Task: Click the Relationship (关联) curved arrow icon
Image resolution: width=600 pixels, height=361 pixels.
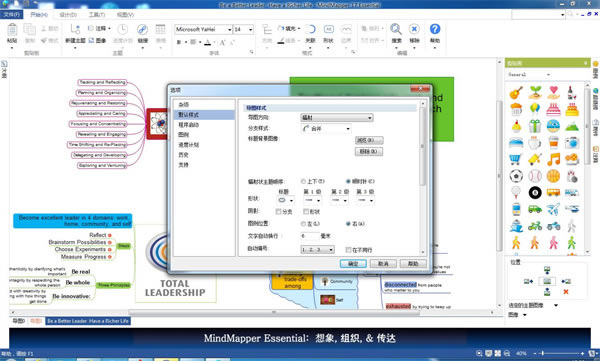Action: (x=311, y=29)
